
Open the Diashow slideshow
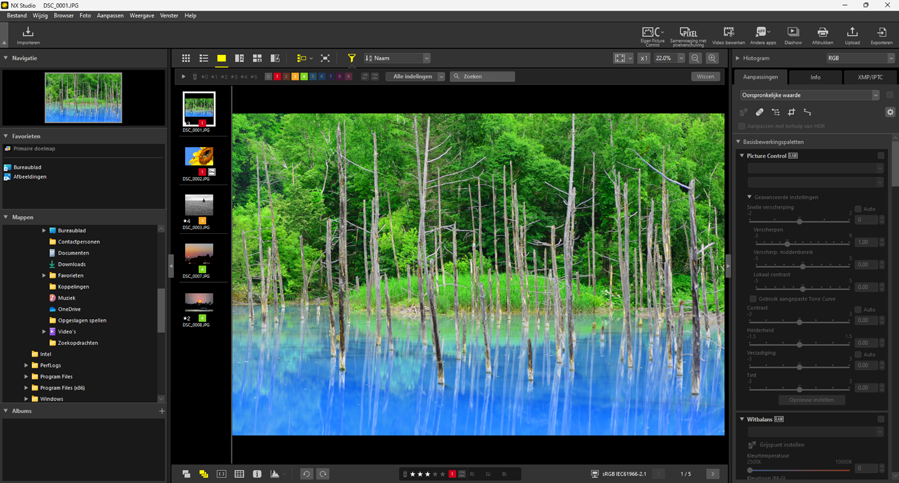(x=792, y=34)
